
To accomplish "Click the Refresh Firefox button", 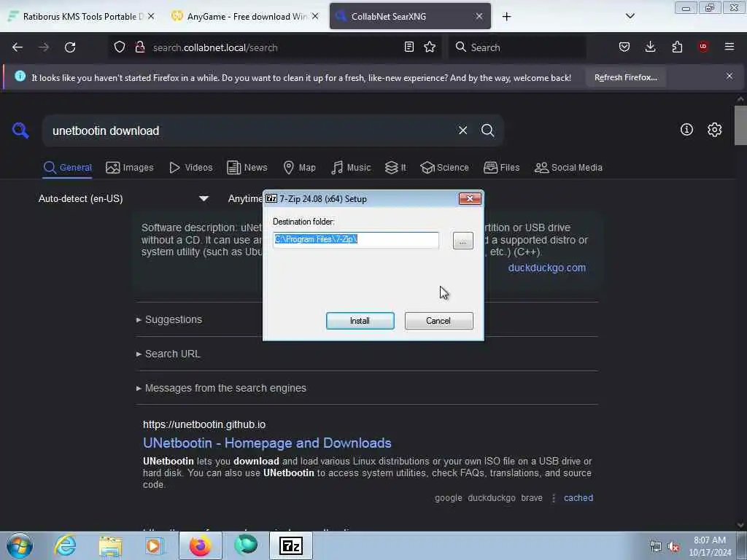I will point(625,77).
